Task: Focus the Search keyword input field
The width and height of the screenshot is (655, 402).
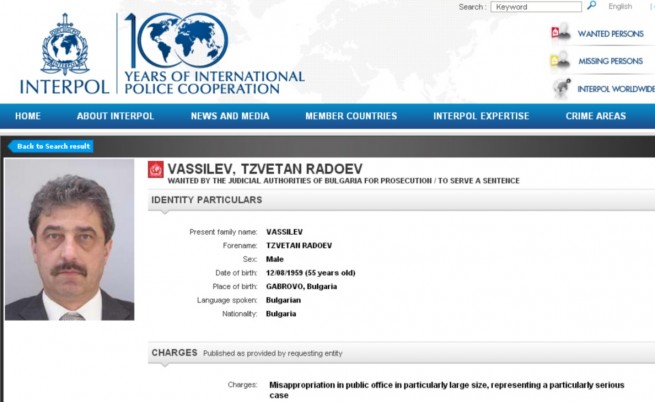Action: point(536,7)
